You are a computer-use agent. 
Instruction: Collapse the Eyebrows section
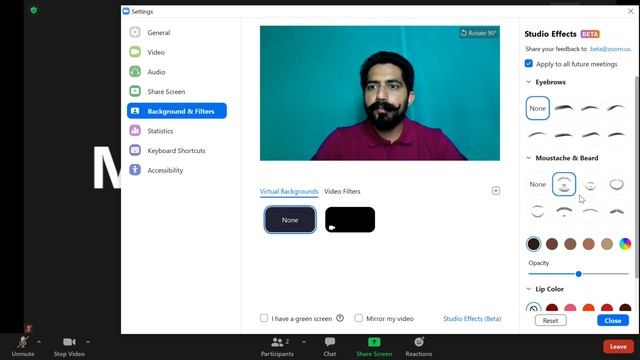coord(529,82)
